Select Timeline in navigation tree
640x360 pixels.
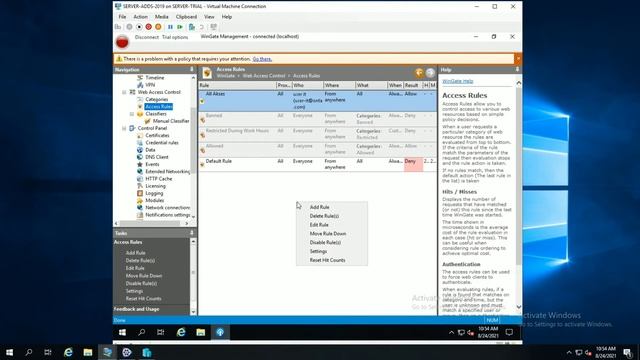(x=155, y=78)
